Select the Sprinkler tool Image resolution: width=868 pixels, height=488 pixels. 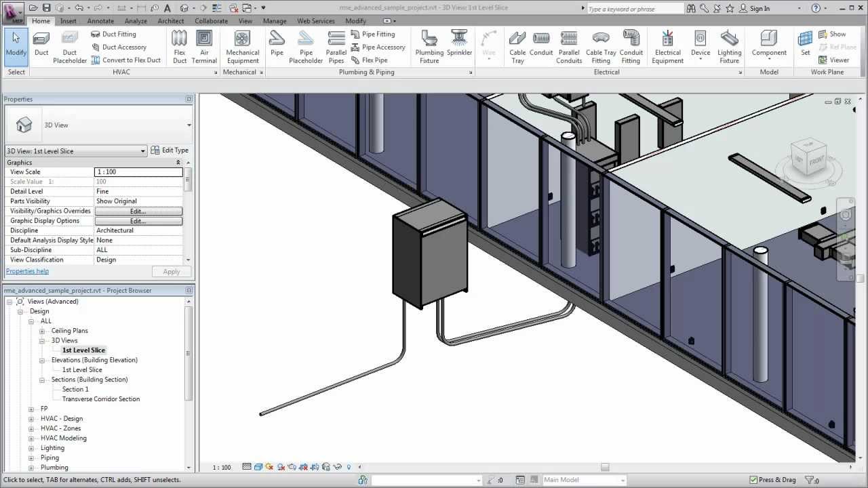click(x=459, y=45)
